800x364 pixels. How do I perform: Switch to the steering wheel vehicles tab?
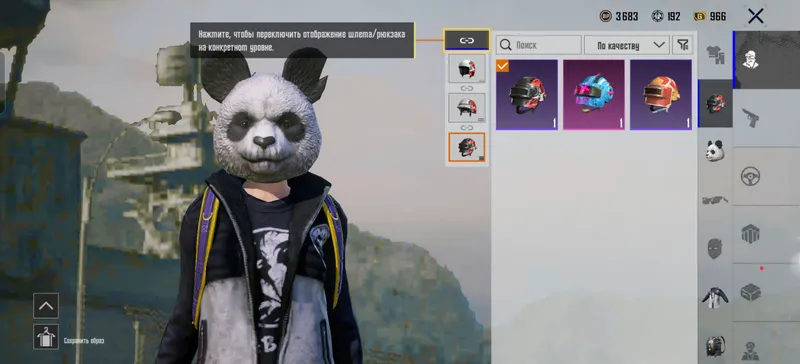(x=751, y=176)
